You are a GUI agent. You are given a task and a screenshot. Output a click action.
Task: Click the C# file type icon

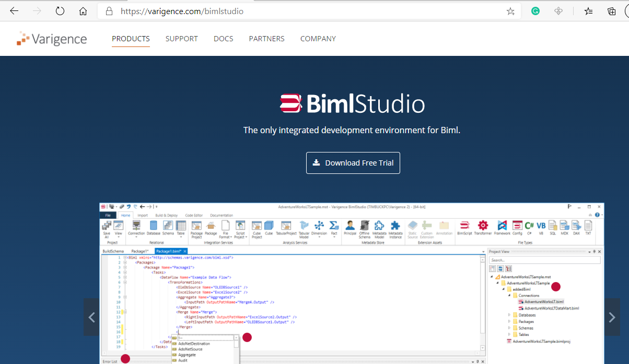(529, 226)
